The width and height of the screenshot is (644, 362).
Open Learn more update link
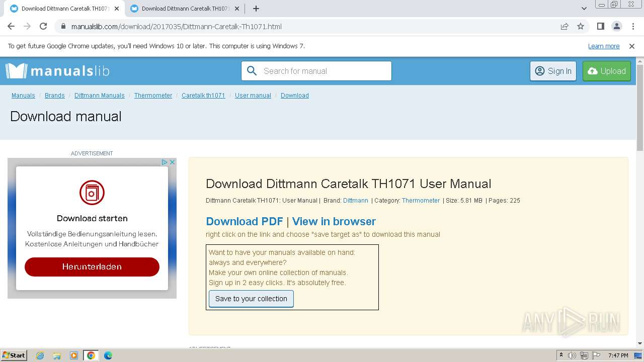604,46
